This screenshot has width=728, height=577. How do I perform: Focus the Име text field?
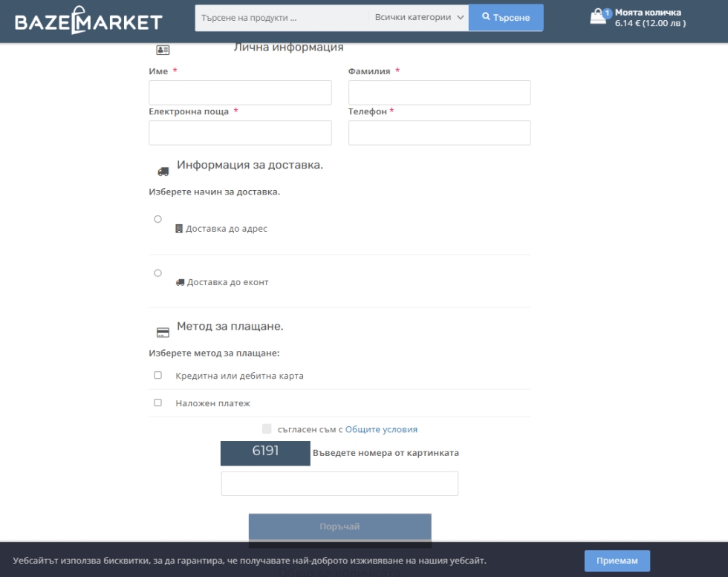click(240, 93)
